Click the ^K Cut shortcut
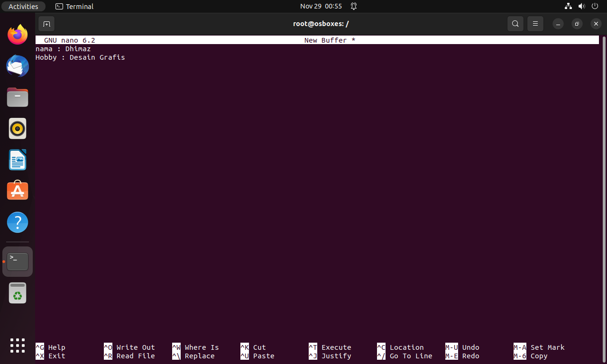 253,347
